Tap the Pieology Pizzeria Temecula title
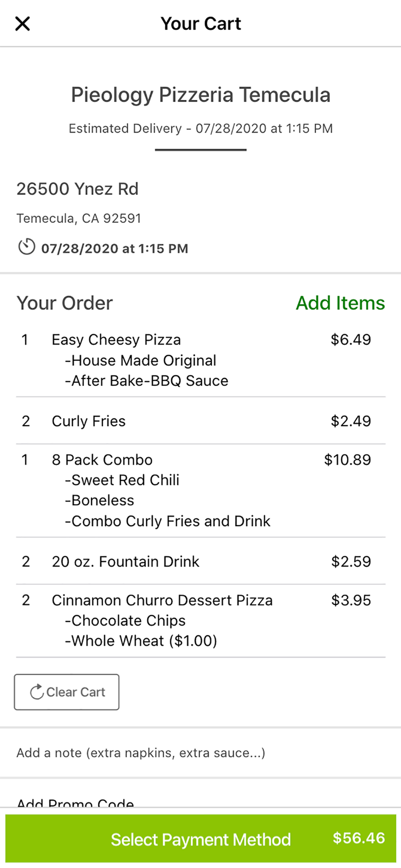Image resolution: width=401 pixels, height=868 pixels. point(200,95)
